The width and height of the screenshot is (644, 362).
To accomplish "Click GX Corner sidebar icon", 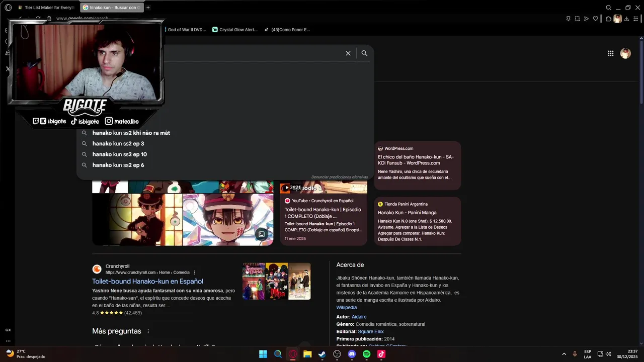I will click(x=8, y=330).
